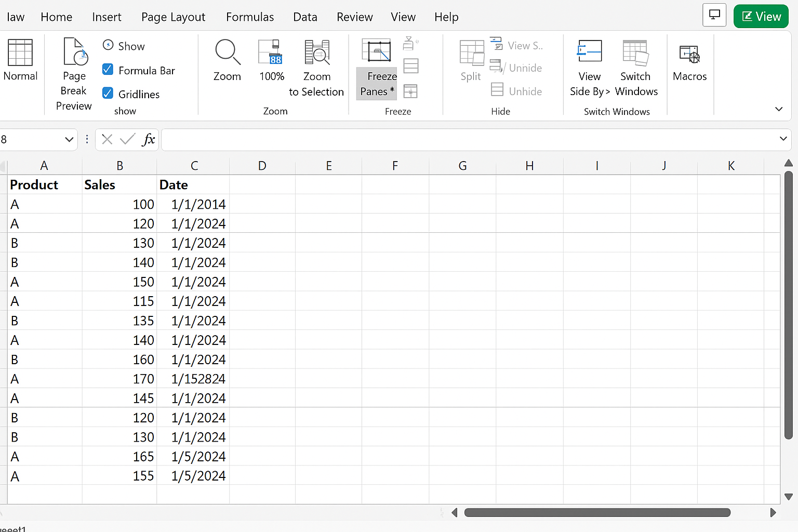Click Zoom to Selection icon

click(x=317, y=52)
